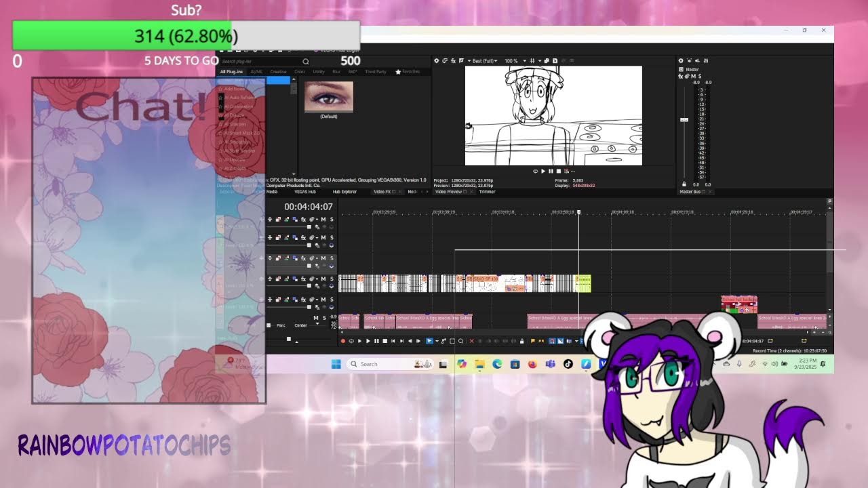Open edit tool dropdown arrow in timeline toolbar
868x488 pixels.
coord(437,341)
